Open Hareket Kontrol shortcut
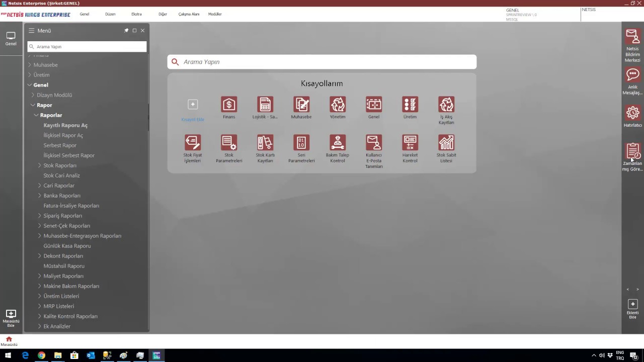Image resolution: width=644 pixels, height=362 pixels. click(x=410, y=143)
